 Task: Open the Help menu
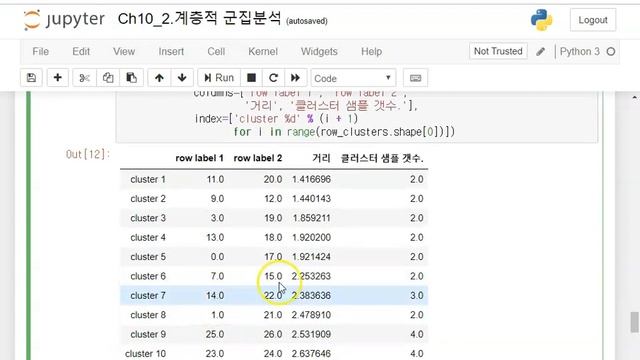[x=371, y=51]
